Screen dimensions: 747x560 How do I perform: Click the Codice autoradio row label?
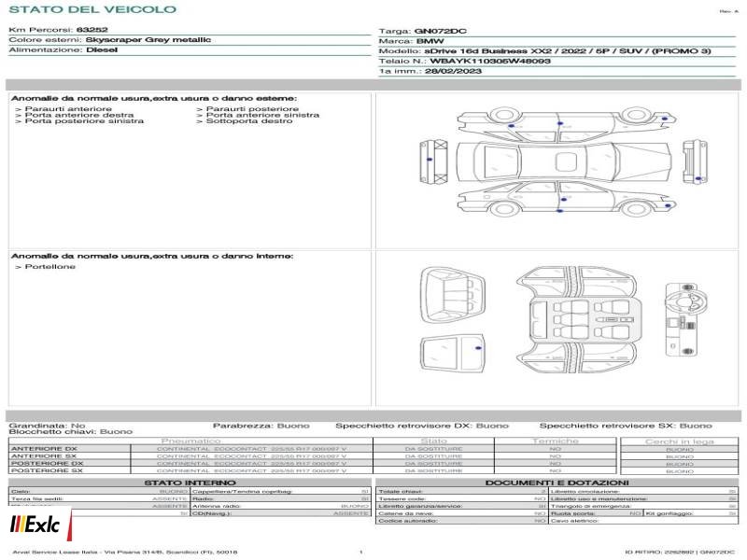point(407,521)
